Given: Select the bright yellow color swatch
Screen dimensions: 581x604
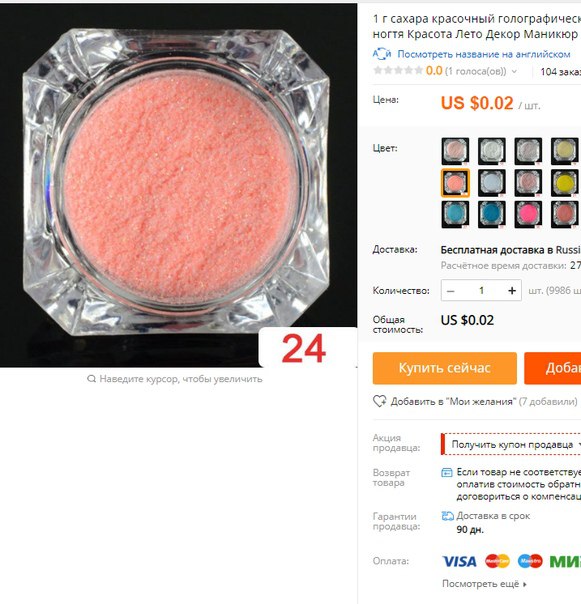Looking at the screenshot, I should [x=564, y=183].
